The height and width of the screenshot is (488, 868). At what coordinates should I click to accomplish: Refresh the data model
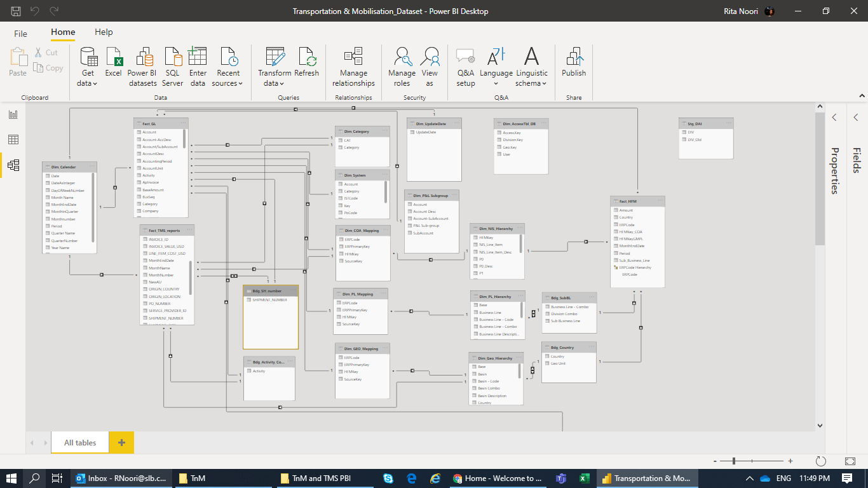tap(307, 62)
